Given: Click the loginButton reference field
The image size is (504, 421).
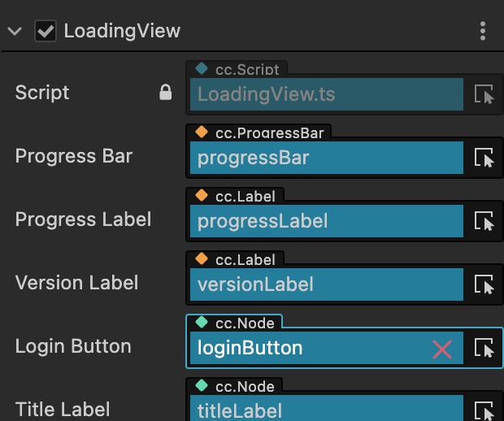Looking at the screenshot, I should [309, 349].
